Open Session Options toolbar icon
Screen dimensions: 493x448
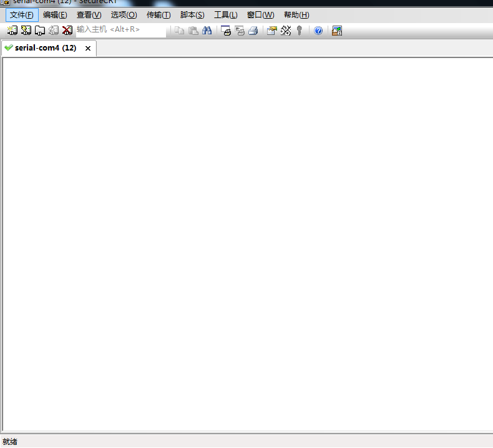(x=271, y=31)
